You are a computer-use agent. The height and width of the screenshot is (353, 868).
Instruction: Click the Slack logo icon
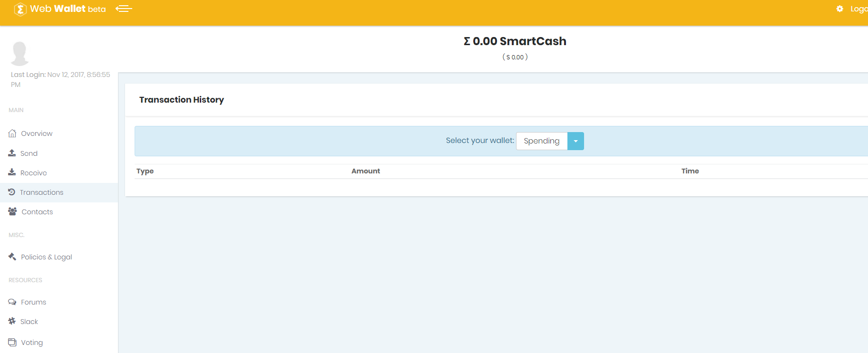pyautogui.click(x=12, y=321)
